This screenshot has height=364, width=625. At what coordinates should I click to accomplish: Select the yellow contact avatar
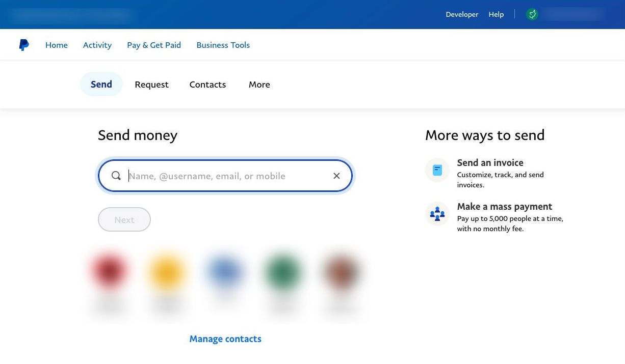167,271
